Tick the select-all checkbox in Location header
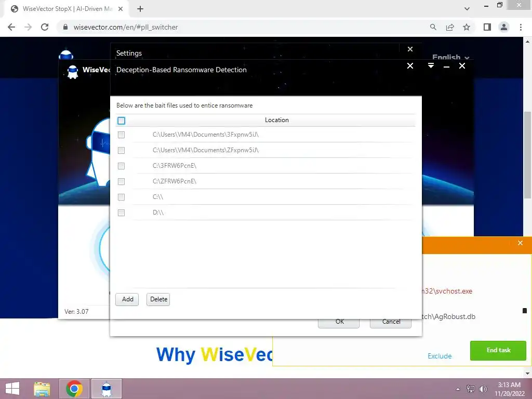The height and width of the screenshot is (399, 532). click(121, 121)
